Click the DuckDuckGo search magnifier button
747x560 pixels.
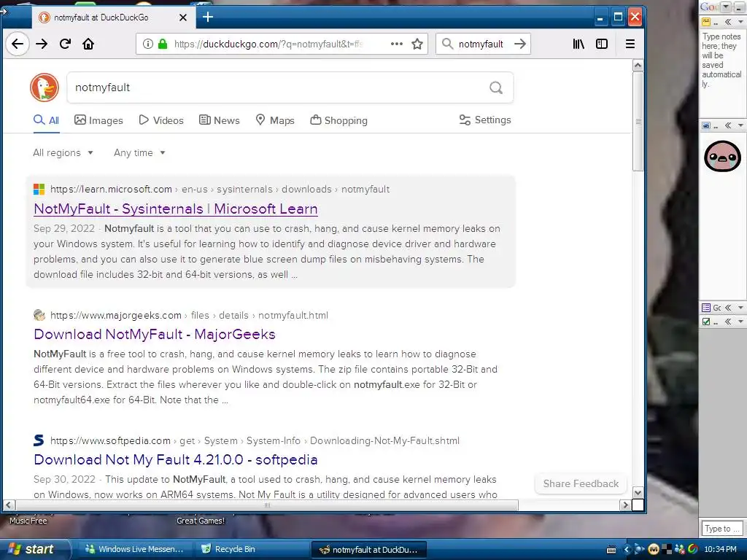pos(496,87)
